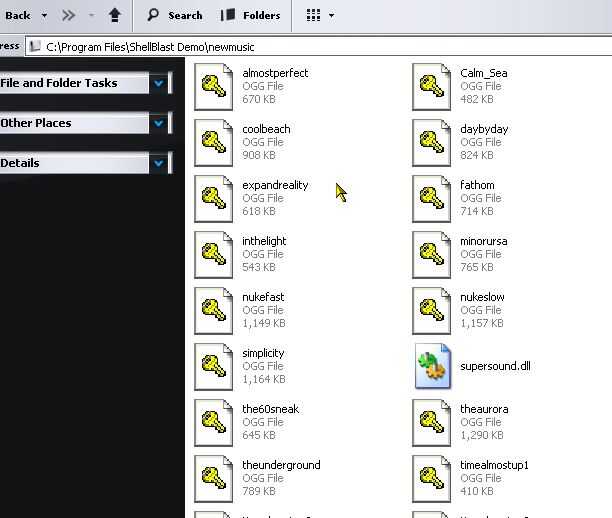This screenshot has height=518, width=612.
Task: Click the simplicity file name text
Action: [x=263, y=354]
